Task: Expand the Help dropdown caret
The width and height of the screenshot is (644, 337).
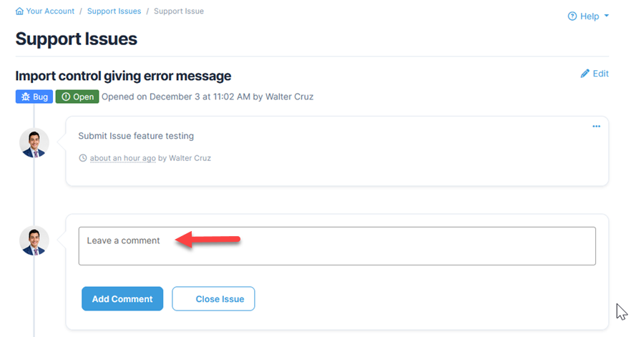Action: [x=607, y=16]
